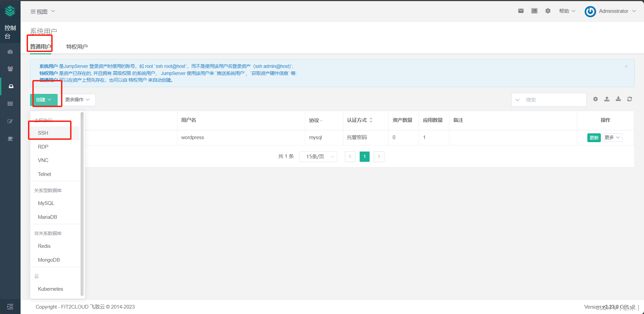This screenshot has width=644, height=314.
Task: Click the import upload icon
Action: [x=607, y=99]
